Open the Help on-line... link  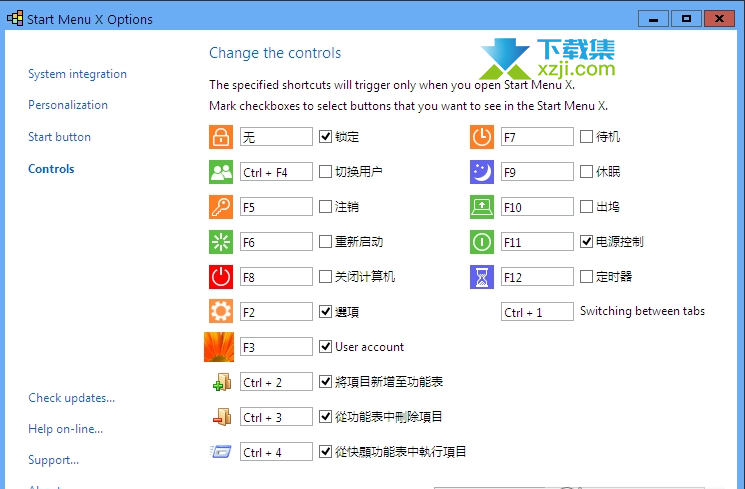[x=66, y=429]
